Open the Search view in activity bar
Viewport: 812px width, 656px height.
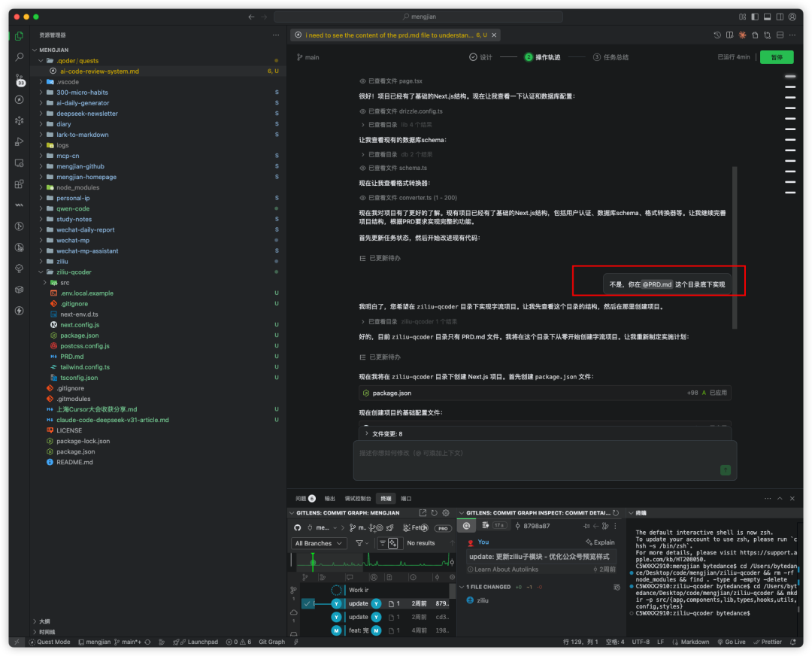[x=19, y=57]
